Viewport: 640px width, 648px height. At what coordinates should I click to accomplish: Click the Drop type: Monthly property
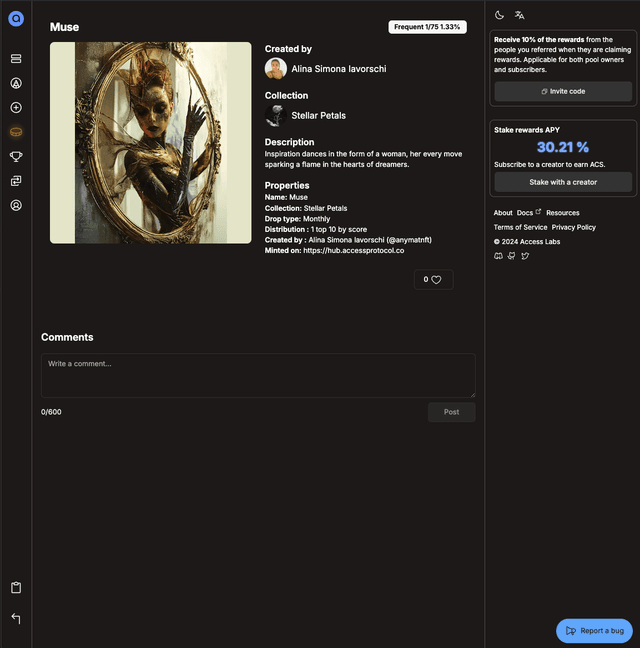pos(297,219)
